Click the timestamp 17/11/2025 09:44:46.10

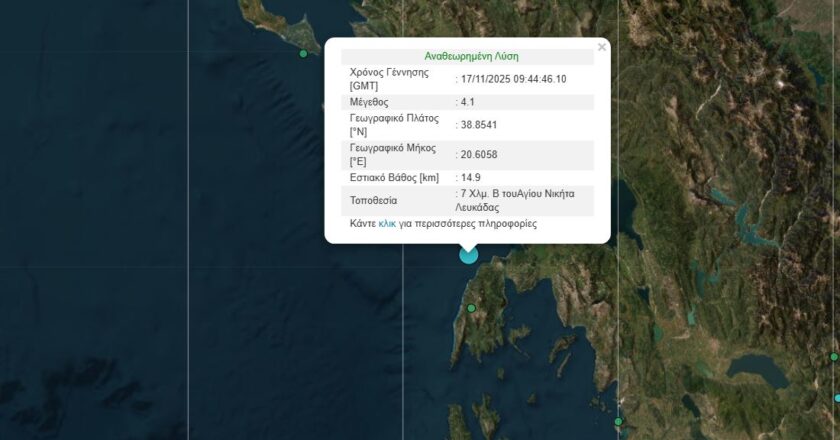coord(511,78)
